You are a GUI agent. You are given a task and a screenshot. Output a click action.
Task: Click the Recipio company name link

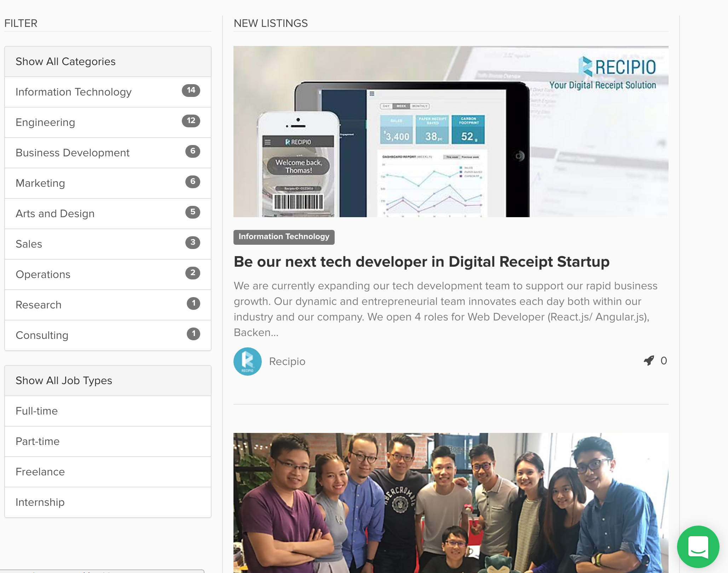(x=287, y=361)
